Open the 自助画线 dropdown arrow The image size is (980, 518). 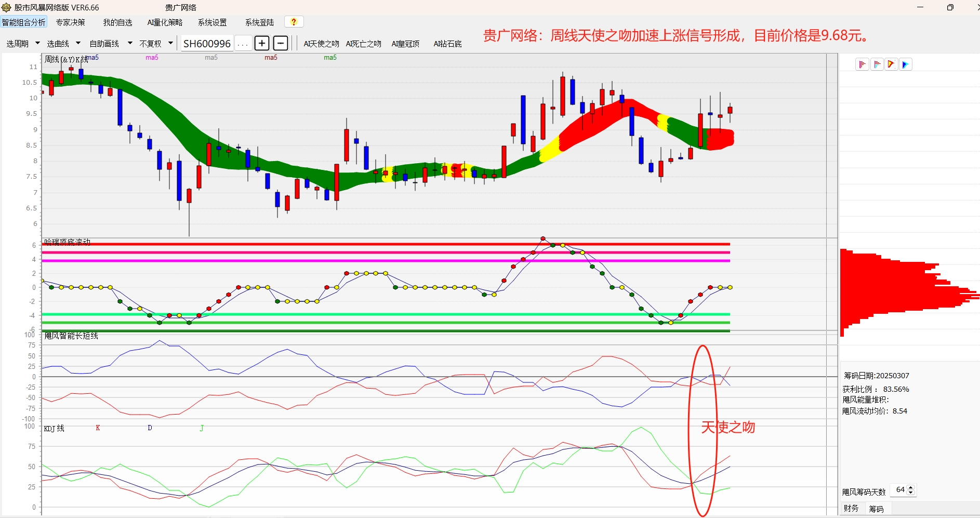129,43
